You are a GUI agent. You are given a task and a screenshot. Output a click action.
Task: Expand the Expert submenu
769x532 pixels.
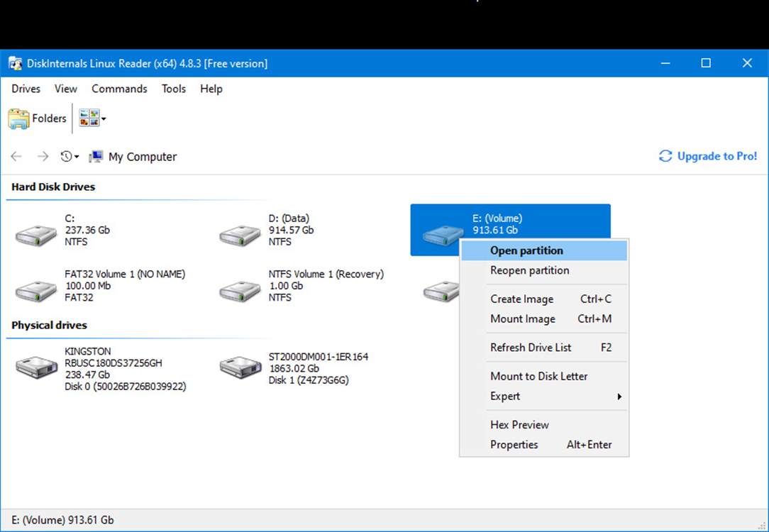(x=544, y=397)
